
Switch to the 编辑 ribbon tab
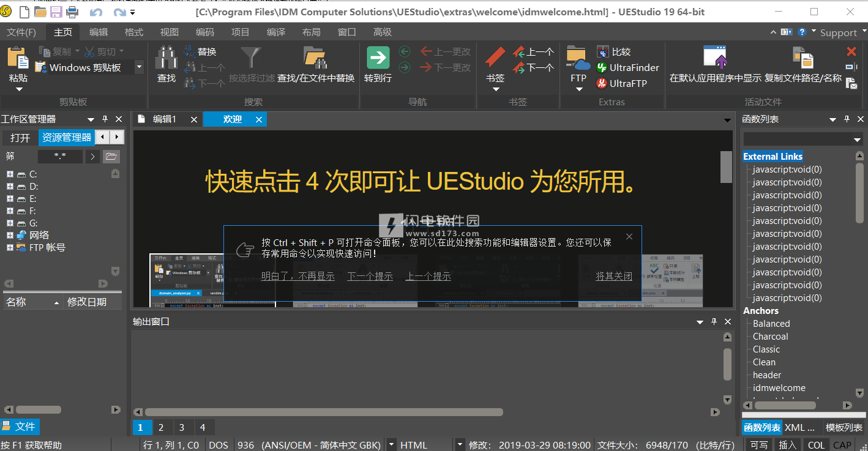(x=99, y=32)
